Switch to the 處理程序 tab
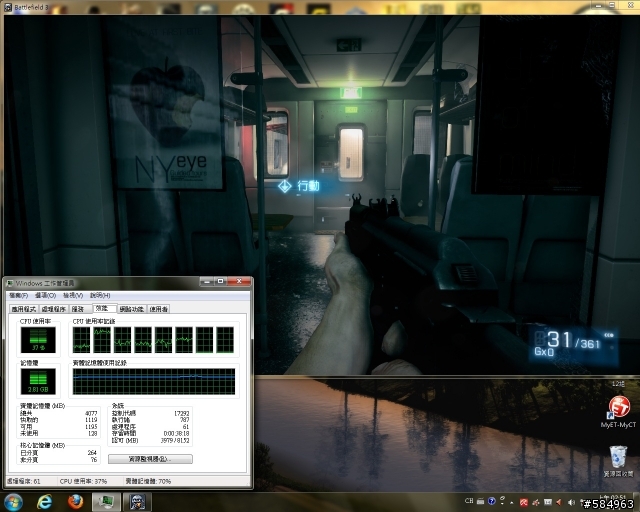640x512 pixels. [53, 309]
